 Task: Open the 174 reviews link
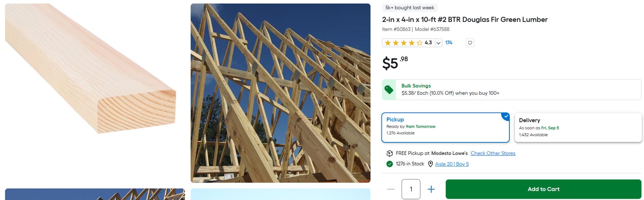pos(449,43)
